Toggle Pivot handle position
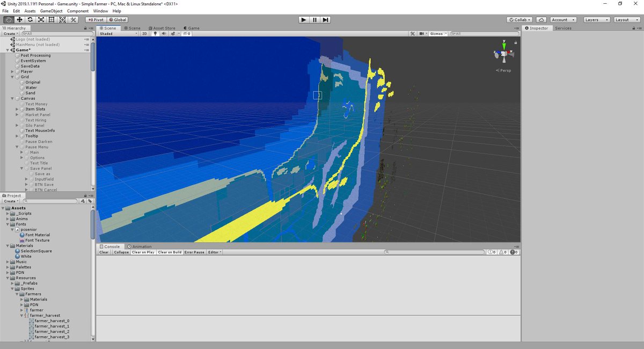 95,20
